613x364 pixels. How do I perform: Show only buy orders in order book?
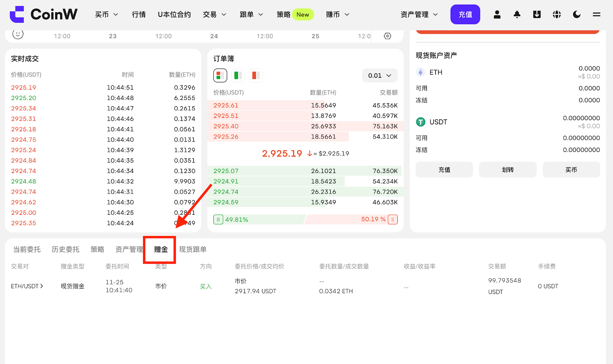[x=238, y=75]
